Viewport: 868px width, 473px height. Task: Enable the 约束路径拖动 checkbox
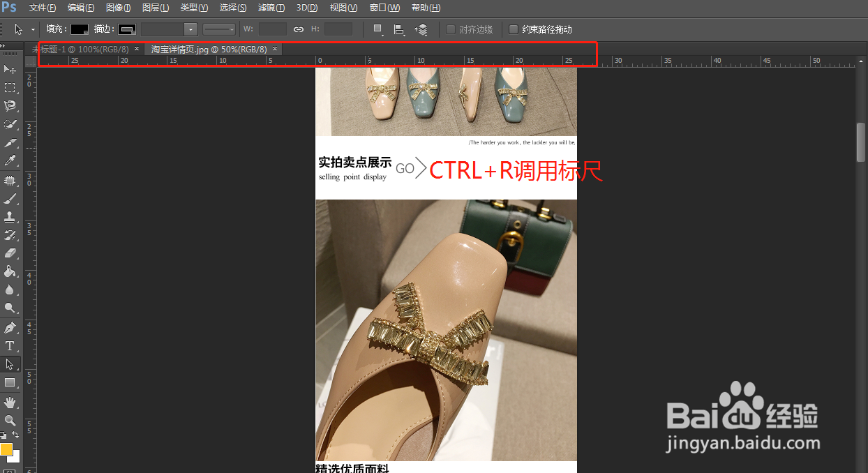[514, 29]
